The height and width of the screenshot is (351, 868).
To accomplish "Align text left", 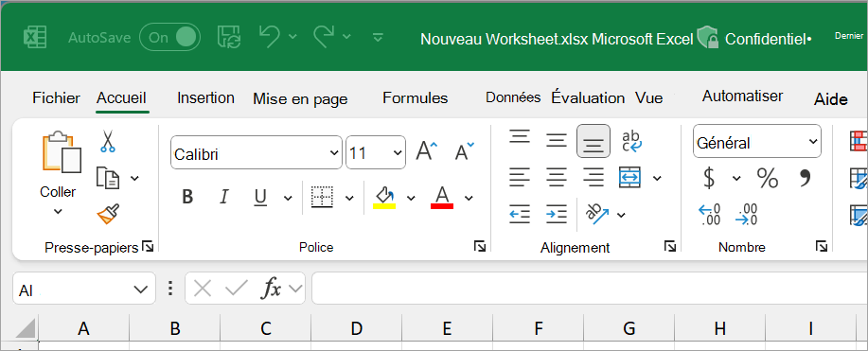I will 520,177.
